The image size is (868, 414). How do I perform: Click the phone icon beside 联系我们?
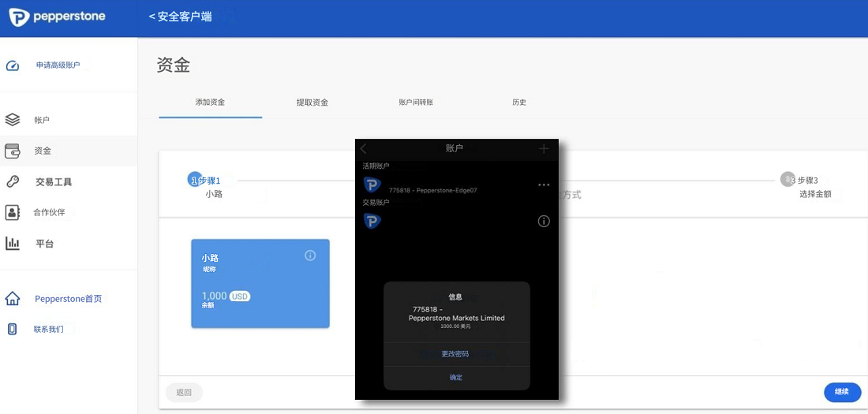[x=12, y=330]
